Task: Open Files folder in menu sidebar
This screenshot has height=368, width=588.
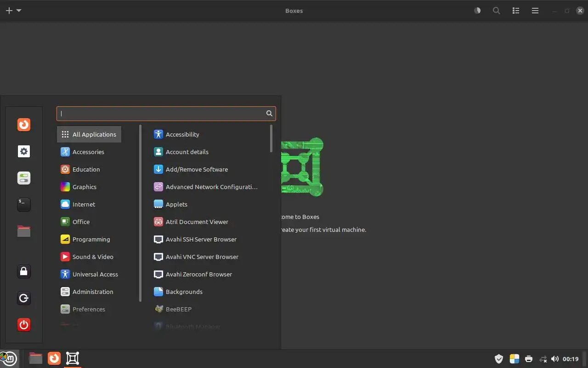Action: [x=24, y=231]
